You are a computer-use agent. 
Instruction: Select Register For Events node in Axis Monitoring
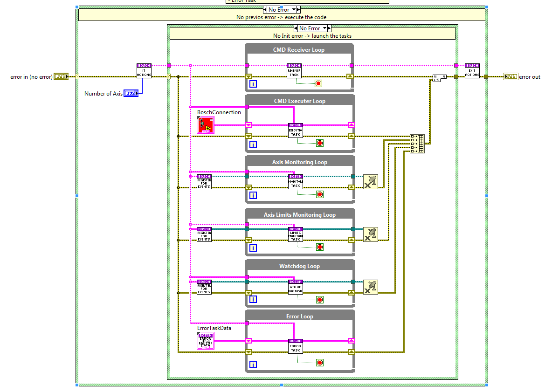[204, 182]
